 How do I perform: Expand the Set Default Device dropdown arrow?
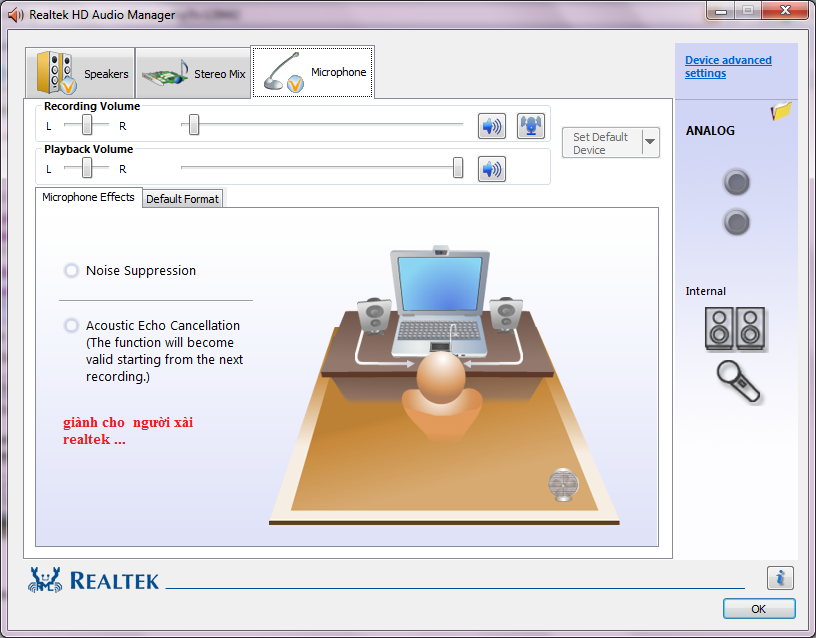650,142
